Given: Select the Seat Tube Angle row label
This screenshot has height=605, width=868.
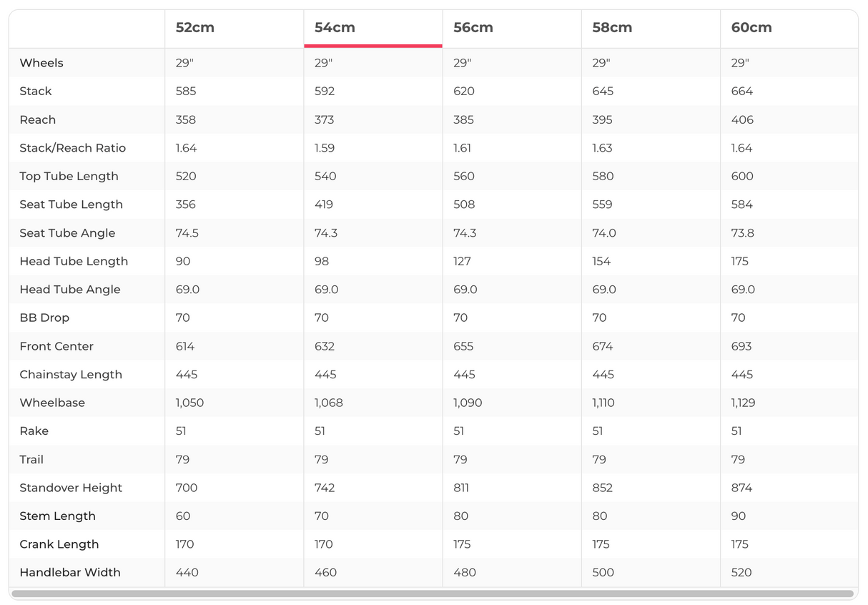Looking at the screenshot, I should [x=67, y=233].
